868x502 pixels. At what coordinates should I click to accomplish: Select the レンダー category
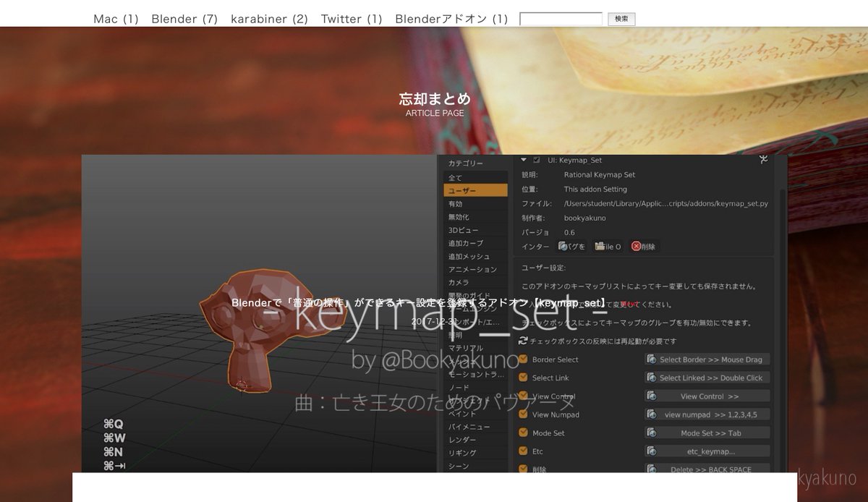point(475,440)
